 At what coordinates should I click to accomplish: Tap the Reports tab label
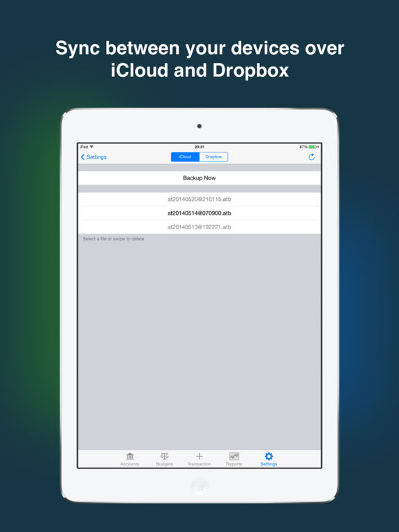234,464
